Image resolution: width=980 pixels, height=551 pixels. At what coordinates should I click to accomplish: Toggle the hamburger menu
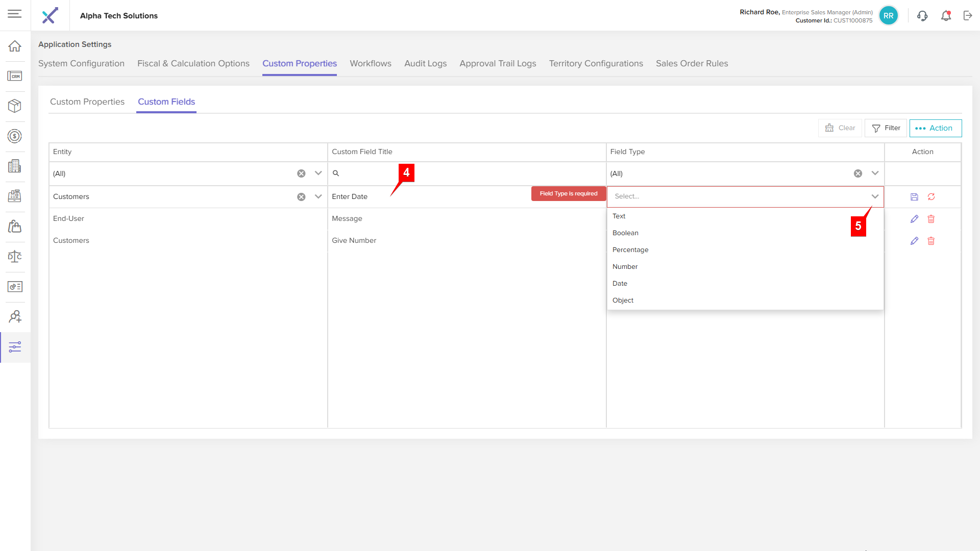tap(15, 14)
